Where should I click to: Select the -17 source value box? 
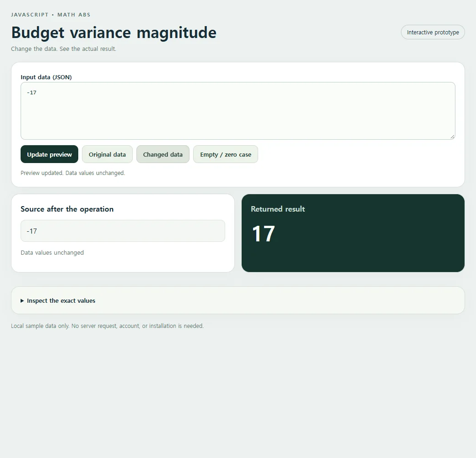(x=123, y=231)
